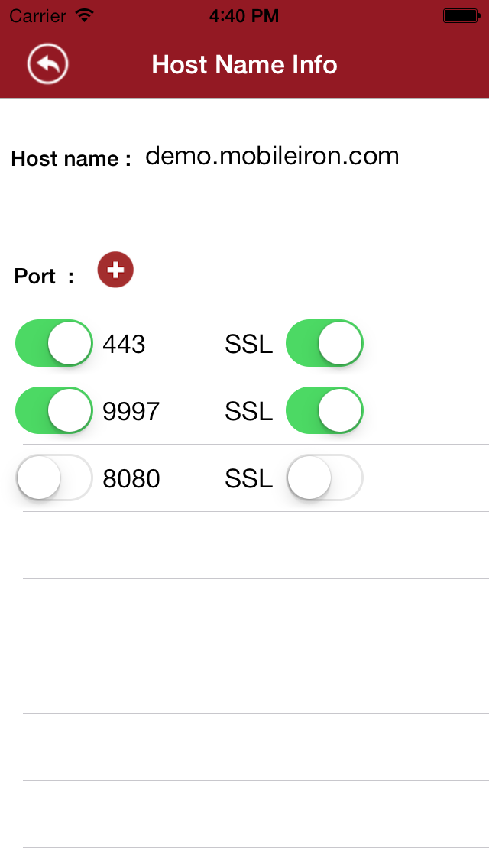
Task: Select the 8080 port number
Action: 131,478
